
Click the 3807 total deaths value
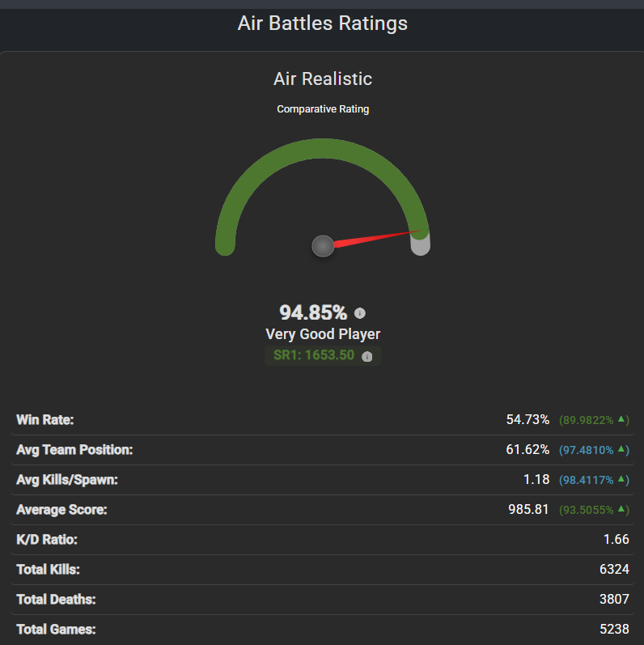[614, 600]
